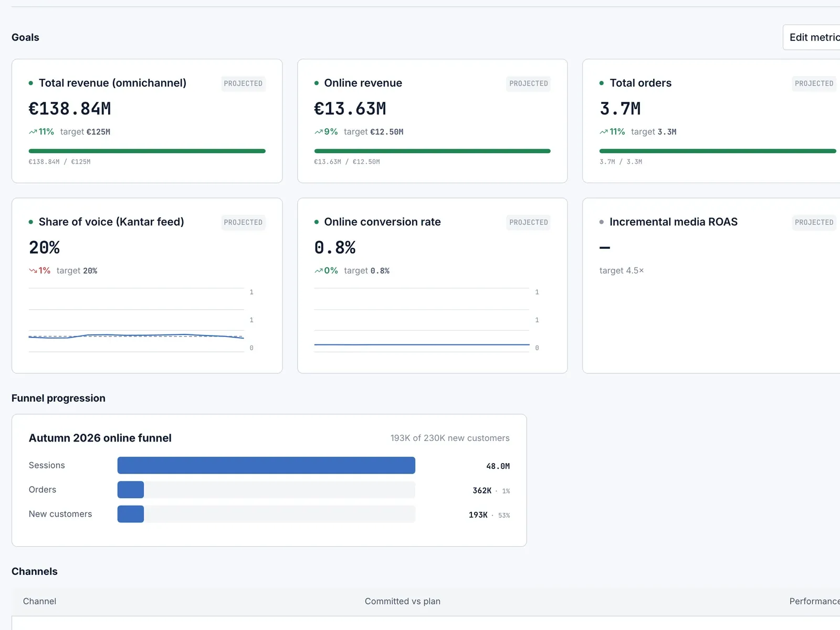Screen dimensions: 840x630
Task: Click the Goals section heading
Action: [25, 37]
